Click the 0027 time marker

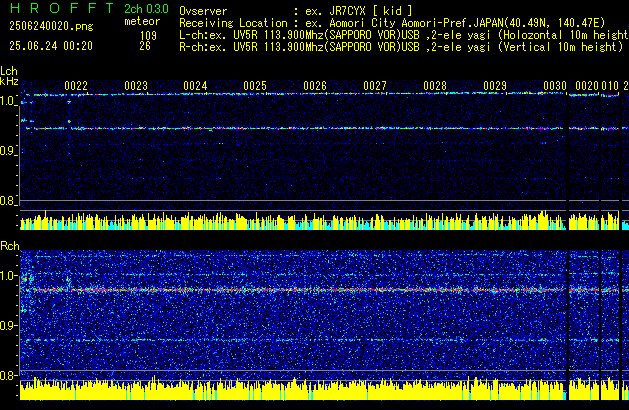[375, 86]
